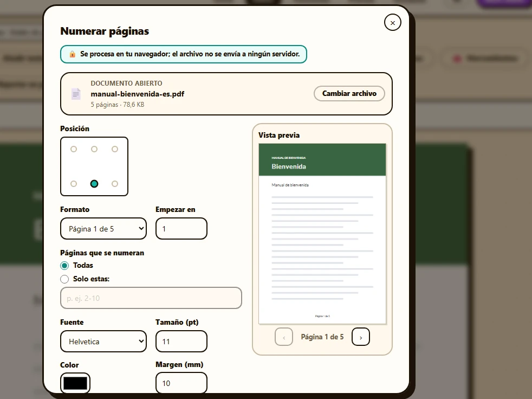Image resolution: width=532 pixels, height=399 pixels.
Task: Click the file name manual-bienvenida-es.pdf
Action: (x=138, y=94)
